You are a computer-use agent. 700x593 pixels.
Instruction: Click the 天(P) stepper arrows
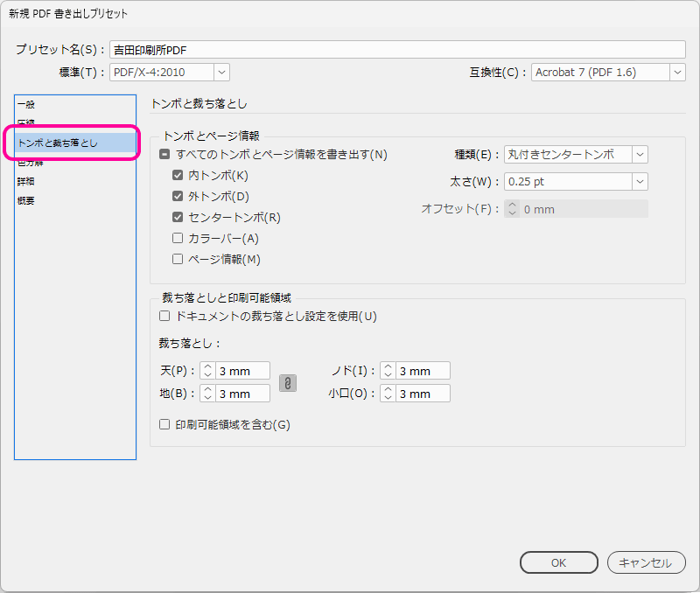(207, 370)
